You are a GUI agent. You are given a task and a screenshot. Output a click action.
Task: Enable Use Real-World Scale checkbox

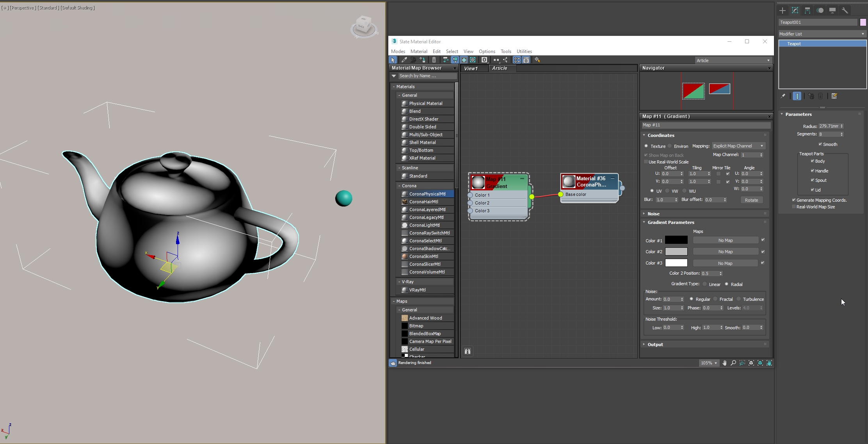(646, 162)
